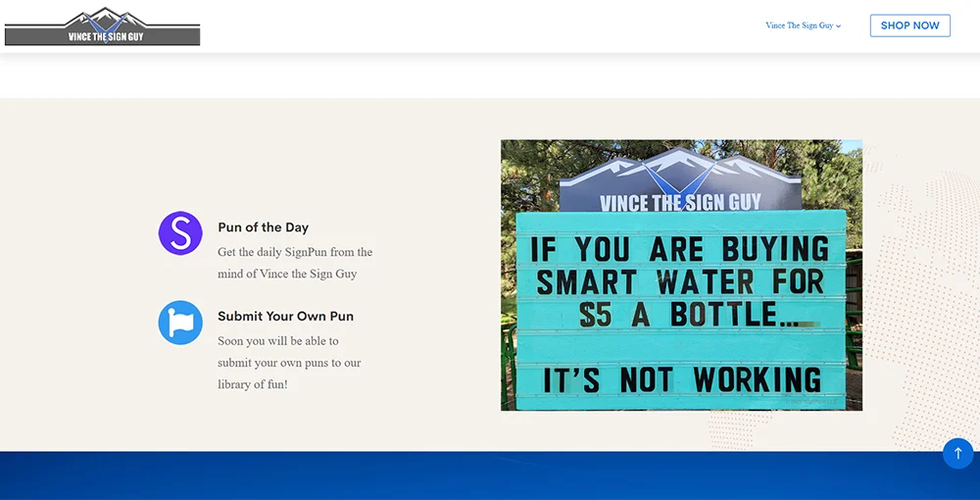This screenshot has width=980, height=500.
Task: Click the Pun of the Day heading
Action: tap(263, 227)
